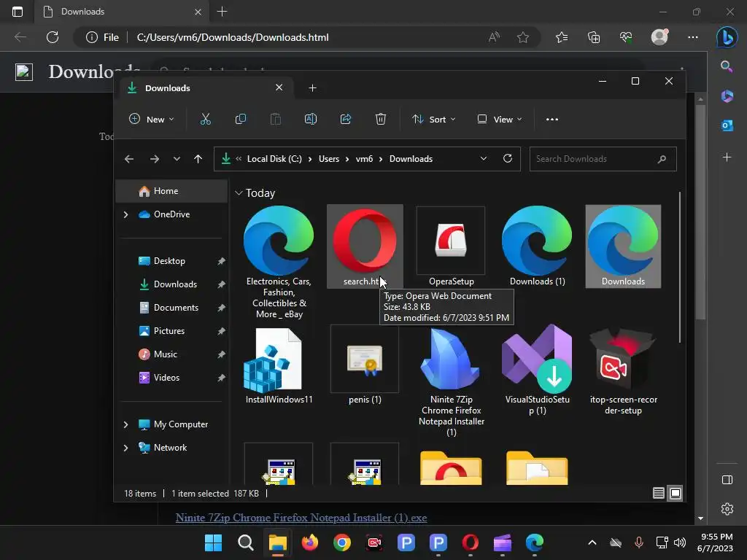
Task: Open the Sort dropdown menu
Action: pyautogui.click(x=434, y=119)
